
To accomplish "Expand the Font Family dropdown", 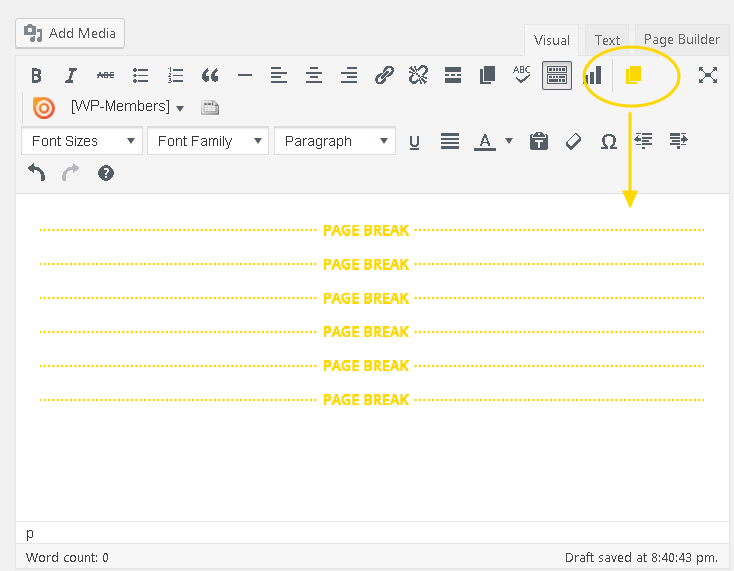I will click(x=209, y=141).
